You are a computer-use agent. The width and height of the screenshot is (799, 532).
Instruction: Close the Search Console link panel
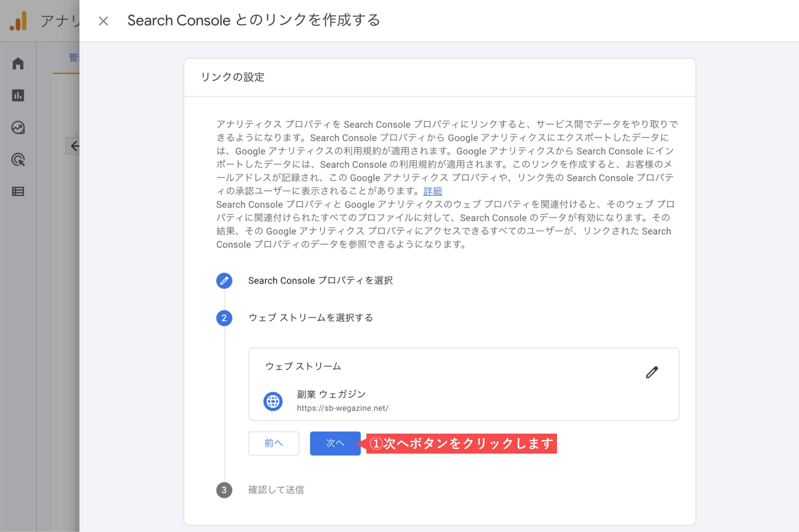click(103, 21)
